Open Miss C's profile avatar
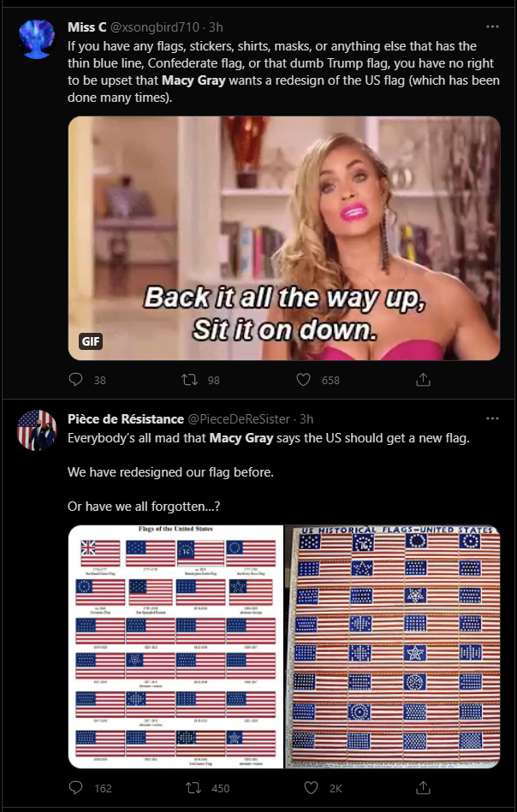The image size is (517, 812). (x=37, y=39)
